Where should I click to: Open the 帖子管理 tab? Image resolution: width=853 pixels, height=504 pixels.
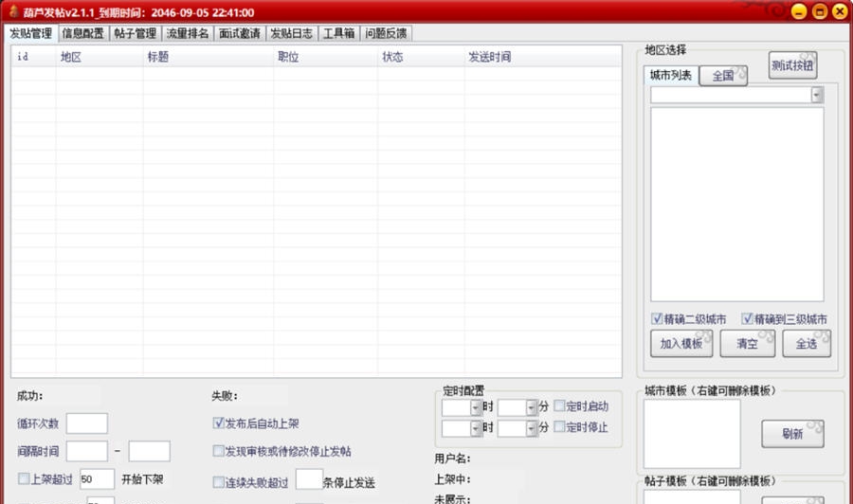(x=136, y=33)
